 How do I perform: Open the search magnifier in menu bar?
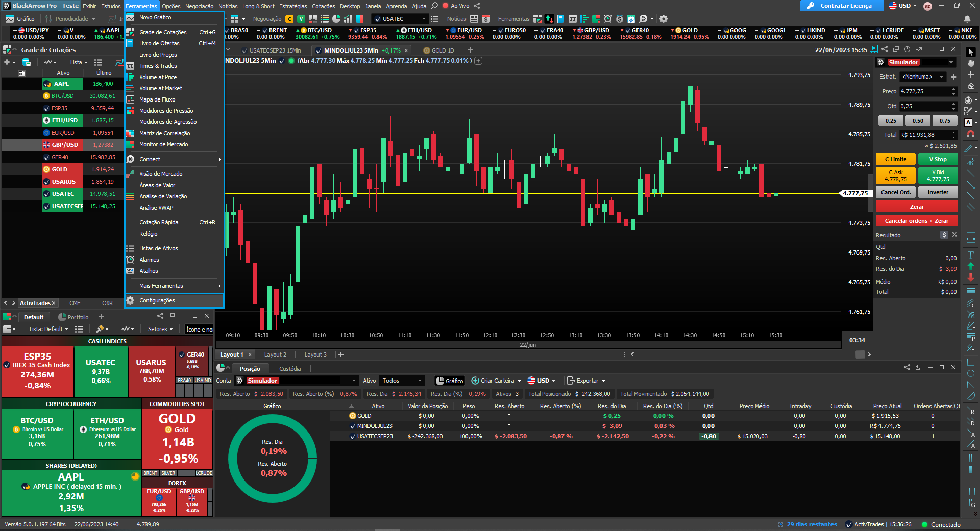tap(434, 6)
